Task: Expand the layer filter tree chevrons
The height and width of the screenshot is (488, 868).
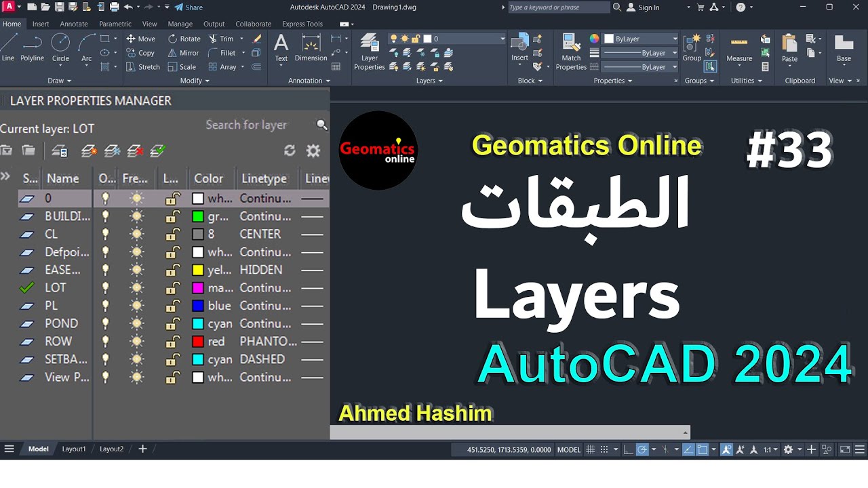Action: [5, 176]
